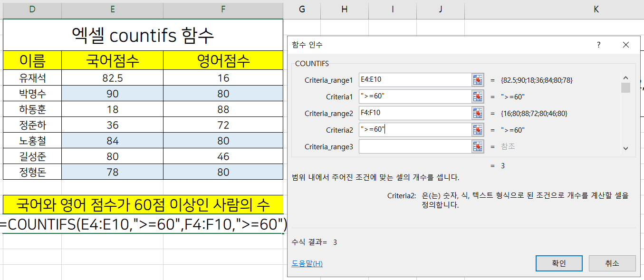
Task: Select the cell 하동훈
Action: pos(32,109)
